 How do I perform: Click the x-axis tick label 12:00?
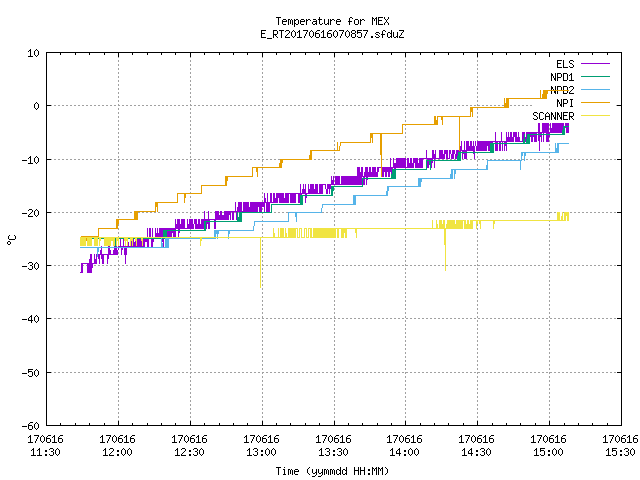[118, 452]
